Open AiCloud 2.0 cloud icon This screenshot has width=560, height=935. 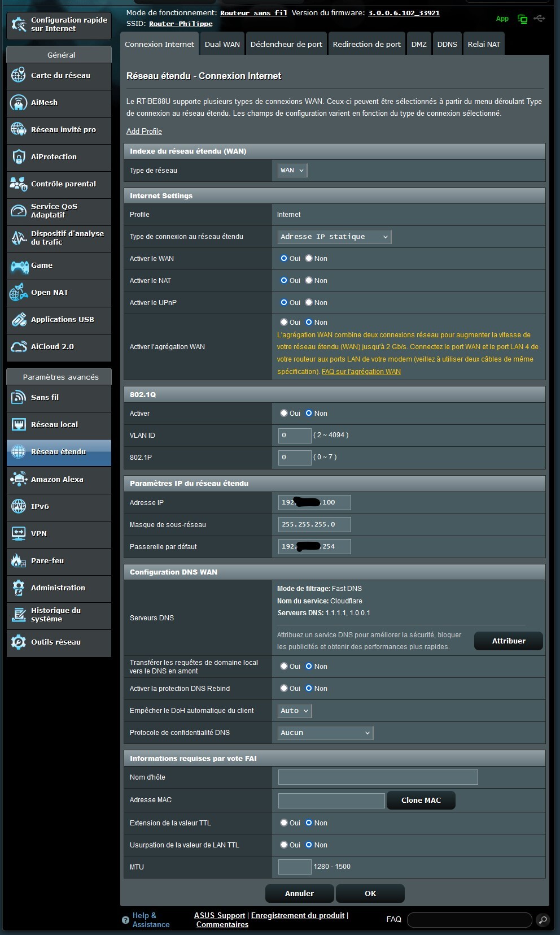[19, 346]
